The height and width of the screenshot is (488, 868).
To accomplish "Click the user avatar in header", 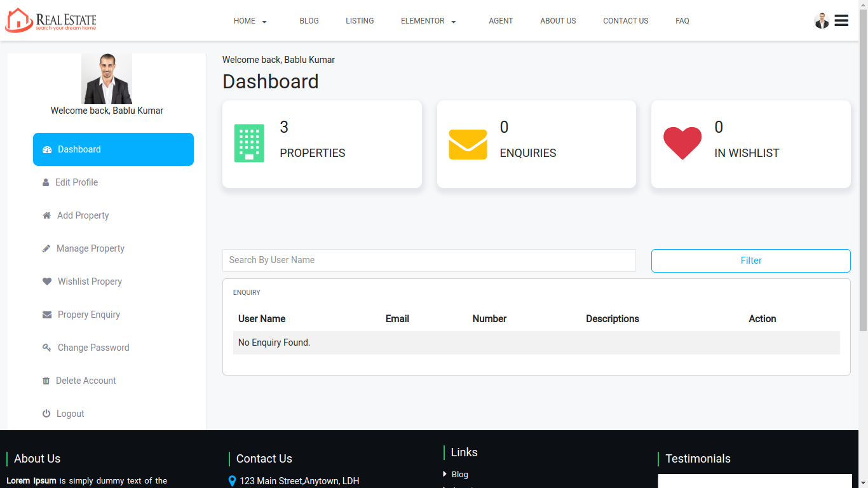I will click(x=822, y=21).
